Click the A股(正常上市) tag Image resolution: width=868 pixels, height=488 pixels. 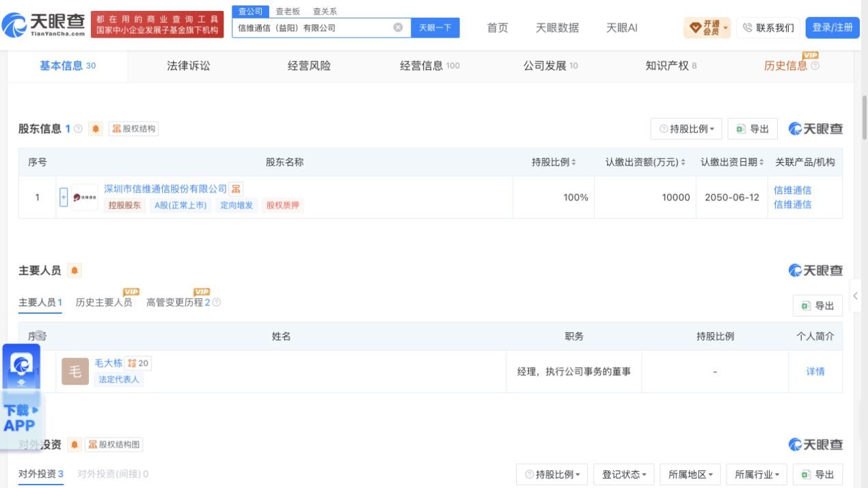(180, 205)
